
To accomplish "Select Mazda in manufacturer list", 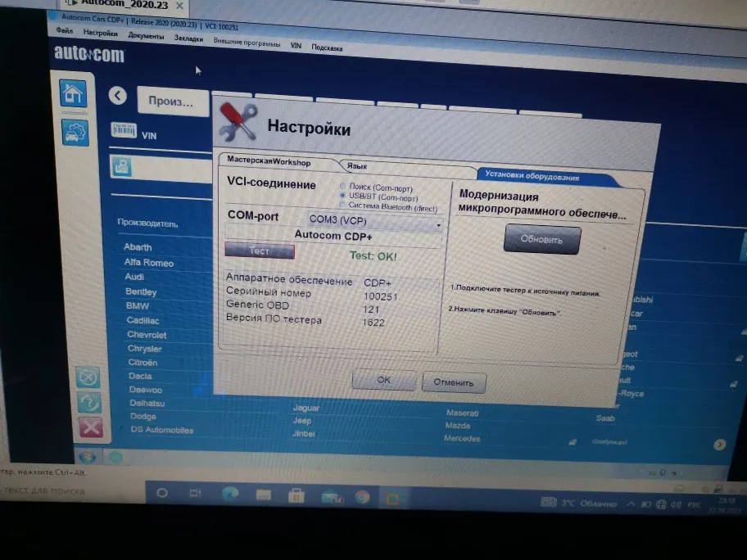I will [457, 425].
